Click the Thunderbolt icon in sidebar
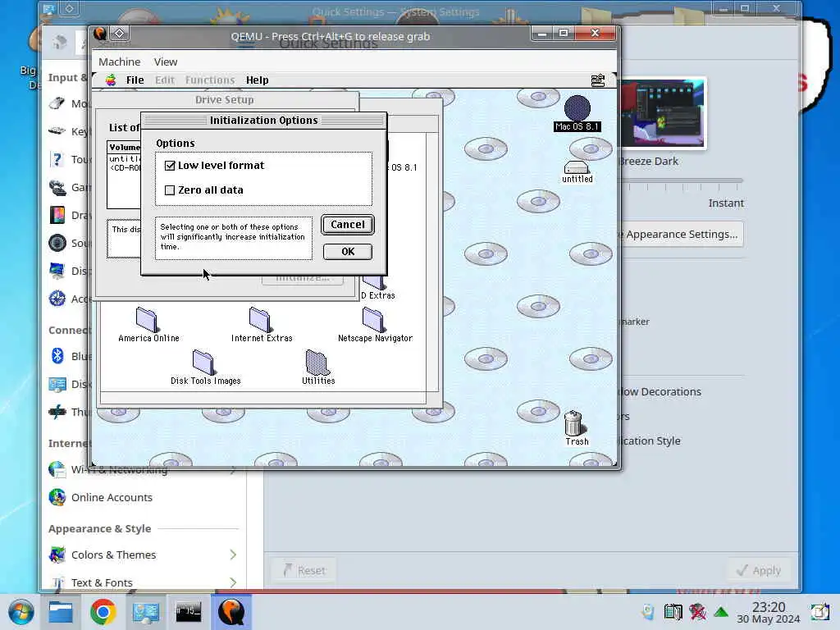 [x=57, y=412]
